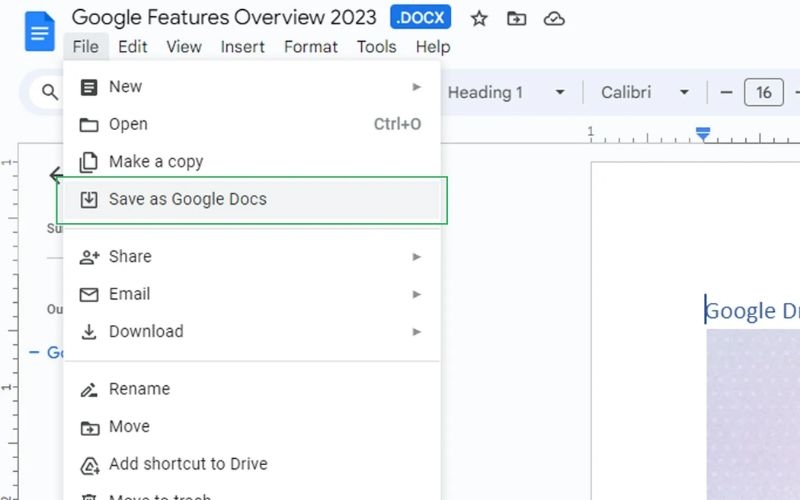The height and width of the screenshot is (500, 800).
Task: Close the outline with the back arrow
Action: click(x=56, y=175)
